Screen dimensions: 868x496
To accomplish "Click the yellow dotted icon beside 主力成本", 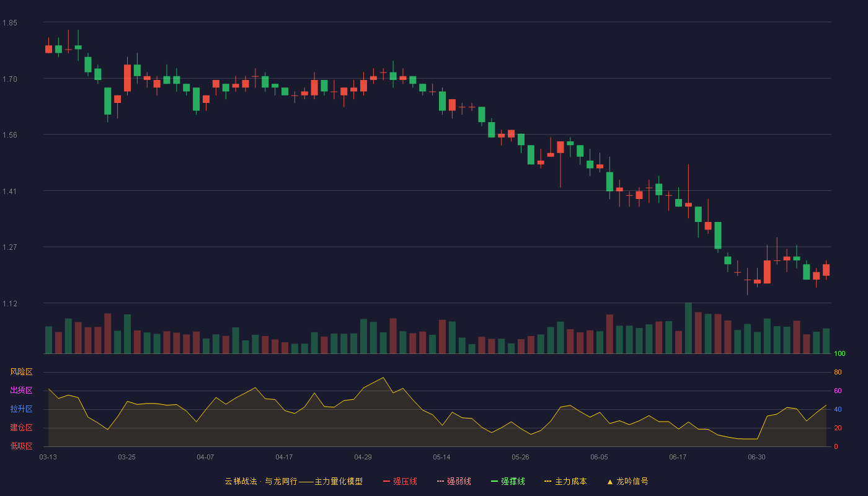I will click(x=548, y=481).
